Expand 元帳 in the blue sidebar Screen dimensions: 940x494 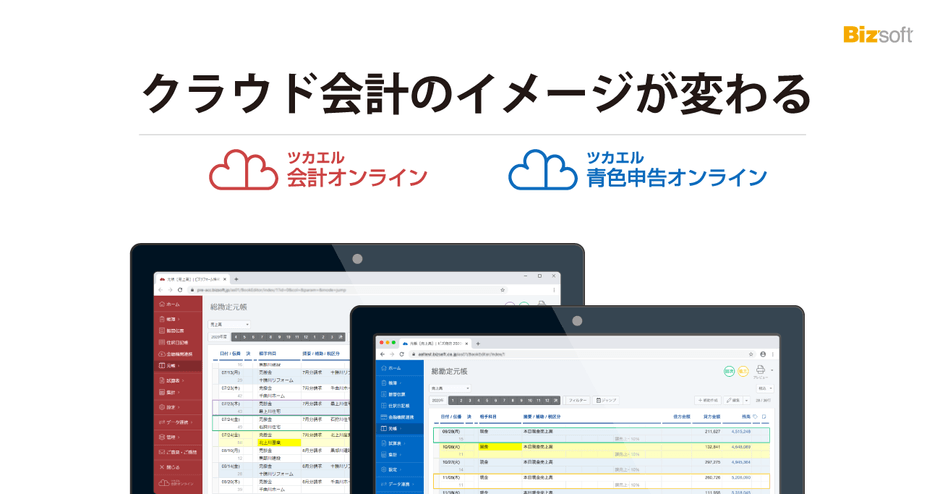(399, 429)
